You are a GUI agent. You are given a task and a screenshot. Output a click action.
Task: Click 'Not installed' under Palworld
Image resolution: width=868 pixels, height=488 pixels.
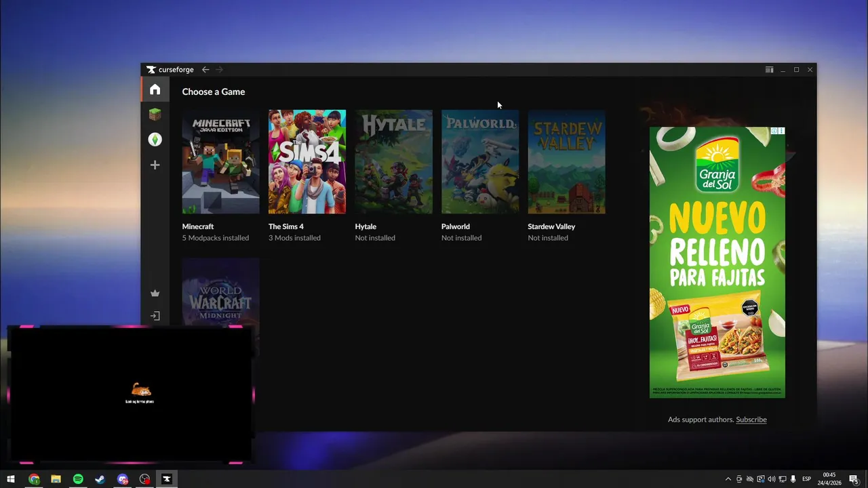pyautogui.click(x=462, y=238)
